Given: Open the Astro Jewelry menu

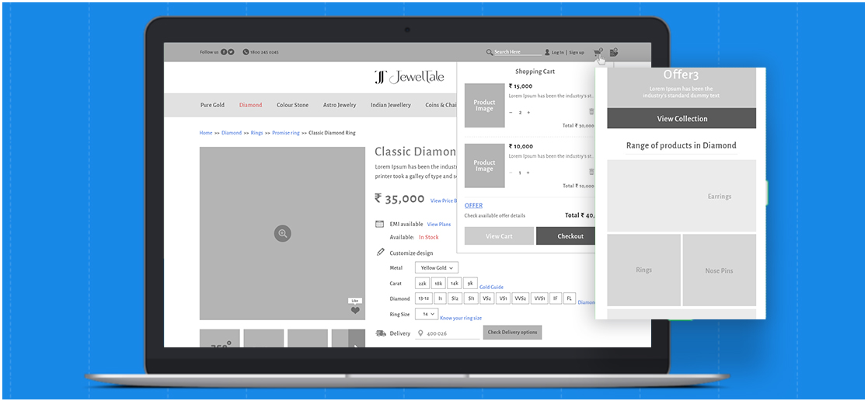Looking at the screenshot, I should (340, 105).
